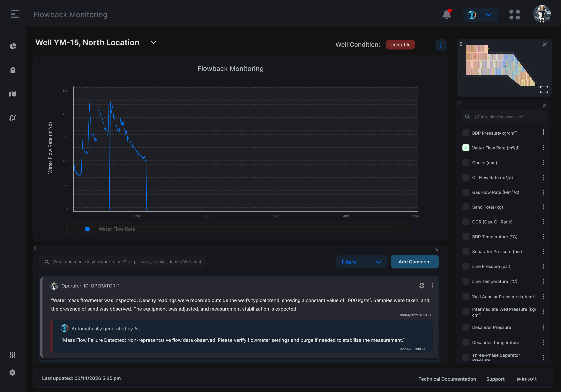Viewport: 561px width, 392px height.
Task: Open user profile avatar
Action: [542, 14]
